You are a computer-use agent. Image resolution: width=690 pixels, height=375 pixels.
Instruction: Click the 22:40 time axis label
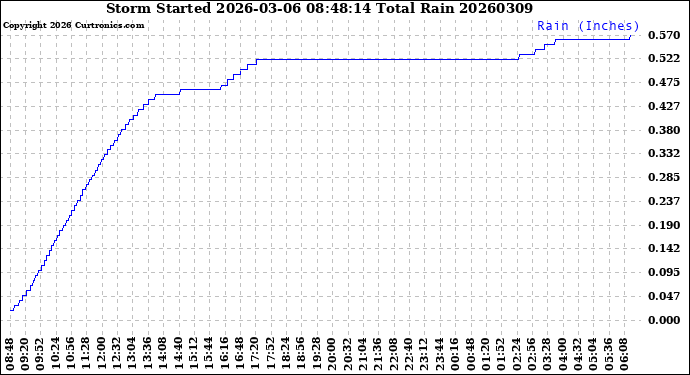click(409, 354)
